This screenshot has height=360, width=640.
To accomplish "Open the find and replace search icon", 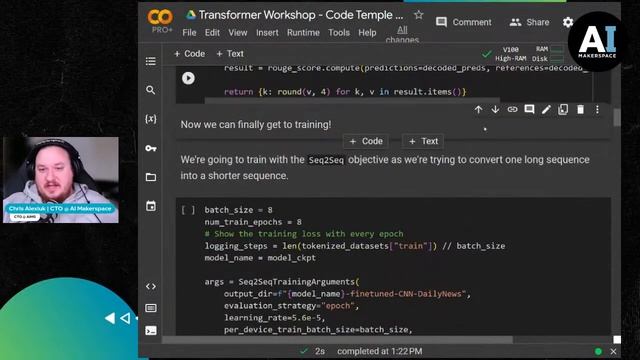I will click(x=151, y=90).
